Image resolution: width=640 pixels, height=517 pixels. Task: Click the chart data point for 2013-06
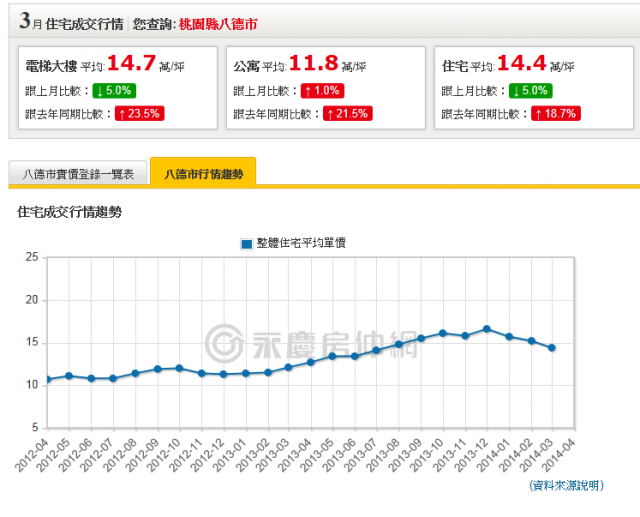pos(355,356)
